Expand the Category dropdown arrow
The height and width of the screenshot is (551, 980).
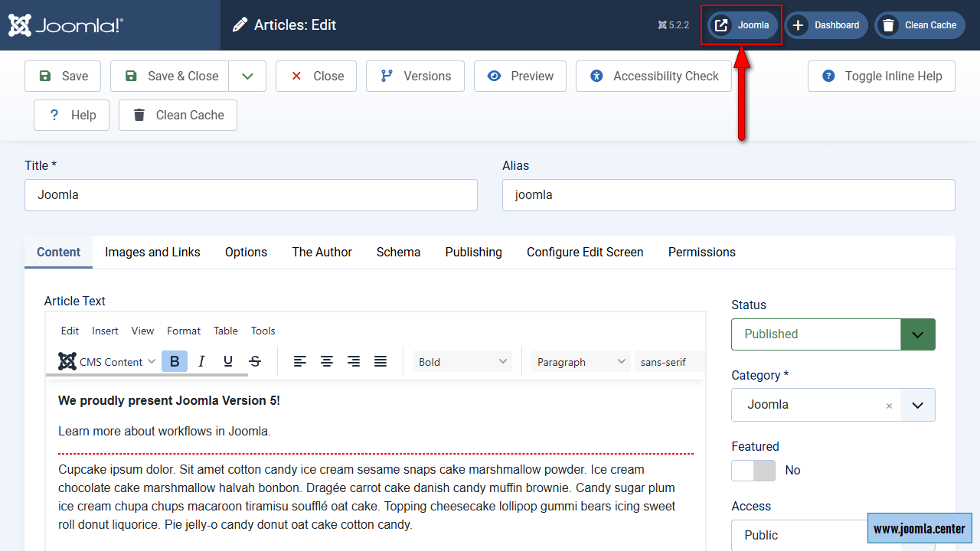click(918, 405)
